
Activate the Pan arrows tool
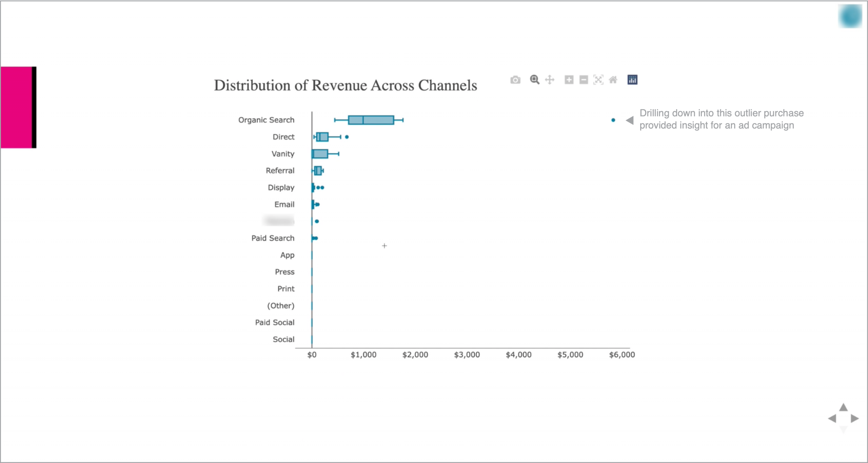click(550, 80)
